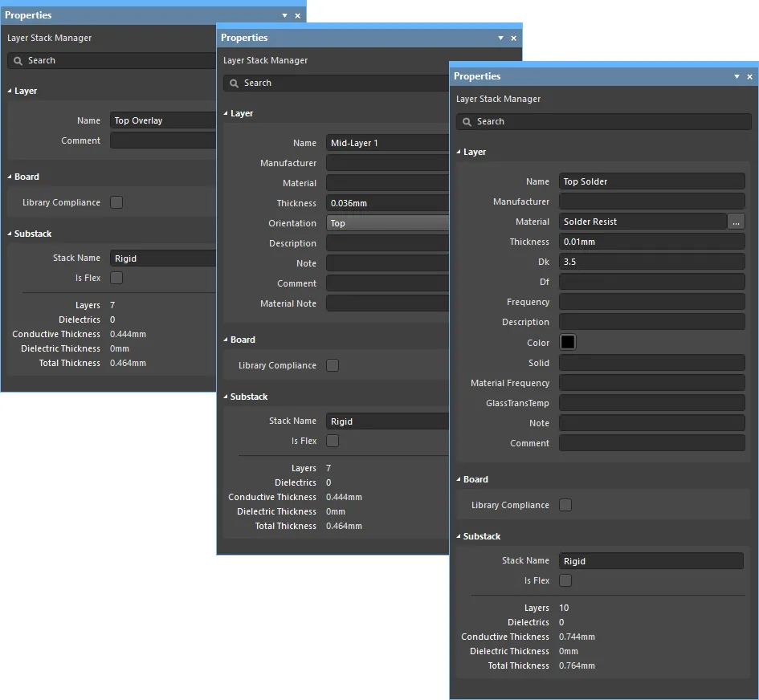Click the empty Df field
The width and height of the screenshot is (759, 700).
point(651,282)
